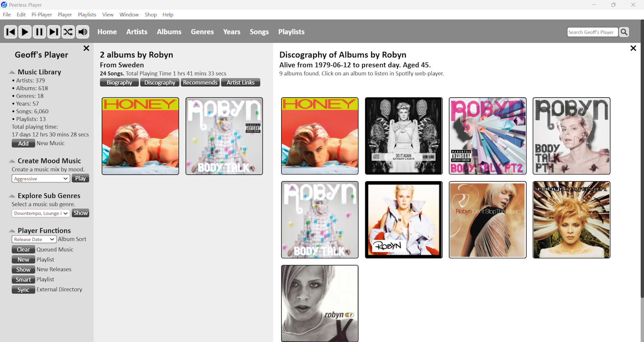Viewport: 644px width, 342px height.
Task: Focus the Search Geoff's Player field
Action: point(592,32)
